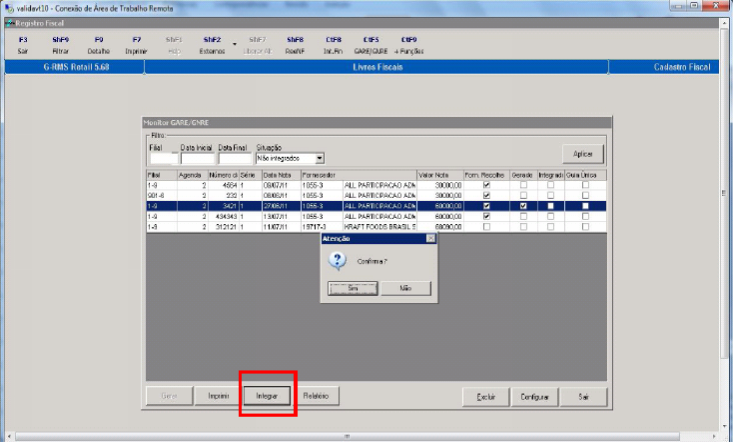Open the CtF8 Int.Fin toolbar item
This screenshot has height=442, width=736.
tap(333, 46)
